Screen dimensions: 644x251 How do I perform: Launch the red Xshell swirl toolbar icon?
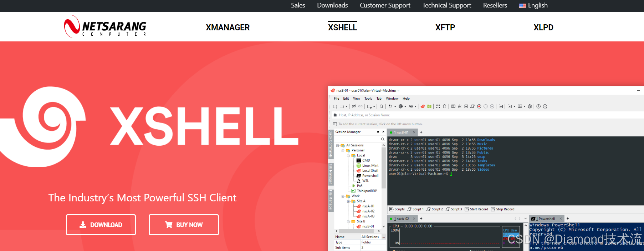[423, 106]
